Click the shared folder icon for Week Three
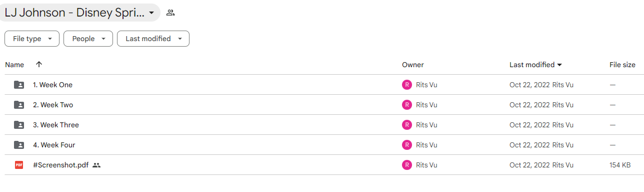The width and height of the screenshot is (644, 192). click(x=19, y=125)
